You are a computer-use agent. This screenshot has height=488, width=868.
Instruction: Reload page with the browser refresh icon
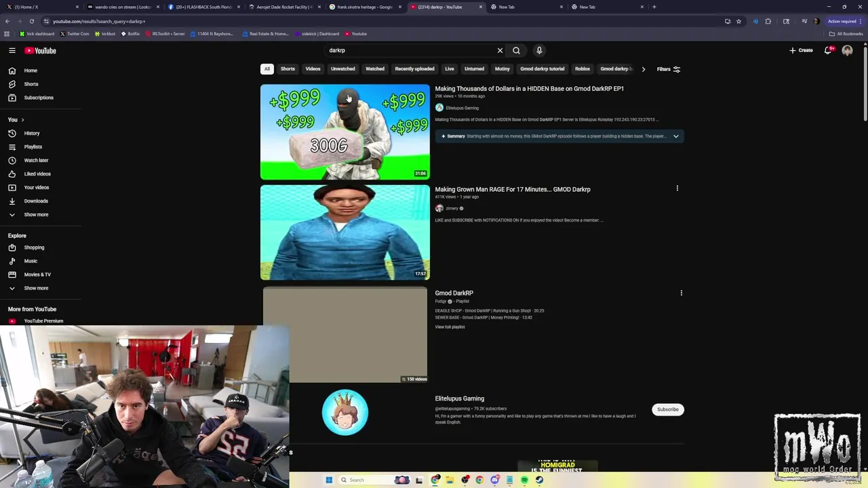pos(31,21)
